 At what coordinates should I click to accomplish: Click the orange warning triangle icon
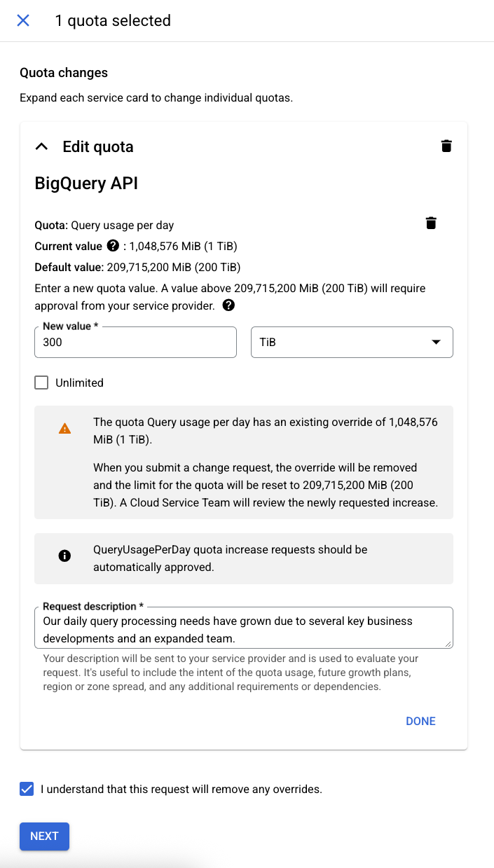(64, 429)
